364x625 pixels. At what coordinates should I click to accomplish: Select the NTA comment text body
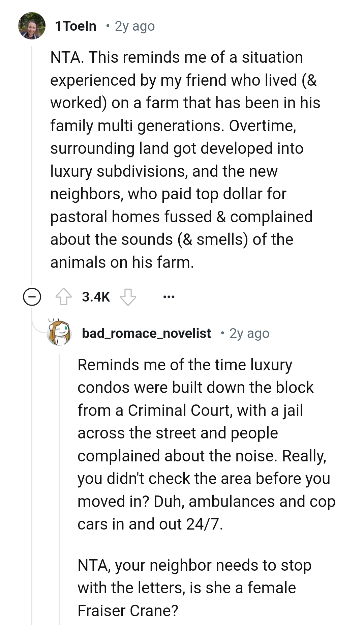[x=182, y=159]
